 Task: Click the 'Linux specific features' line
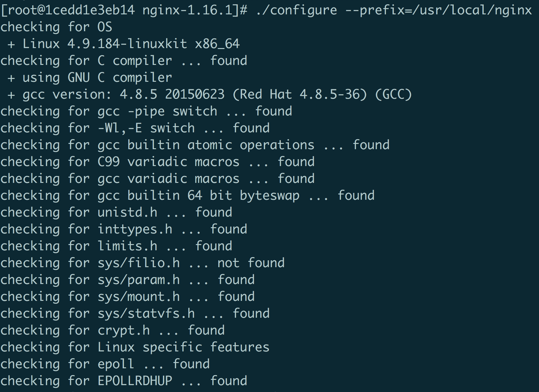[x=135, y=347]
